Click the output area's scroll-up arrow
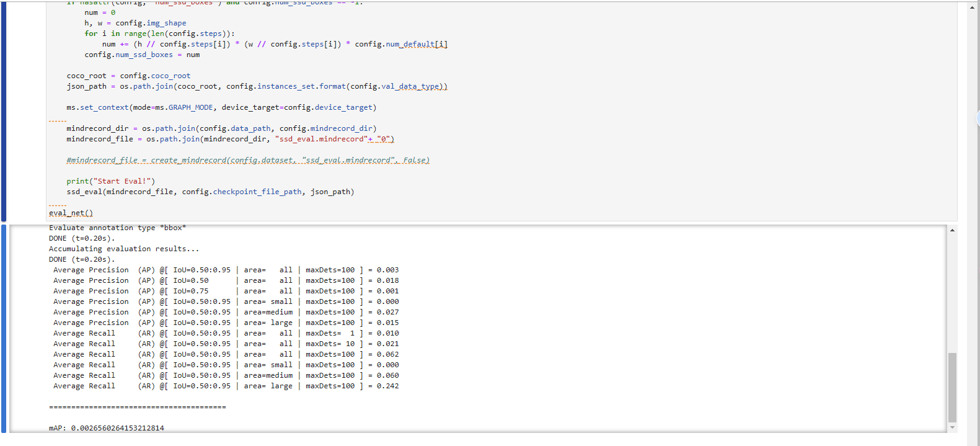 click(952, 231)
